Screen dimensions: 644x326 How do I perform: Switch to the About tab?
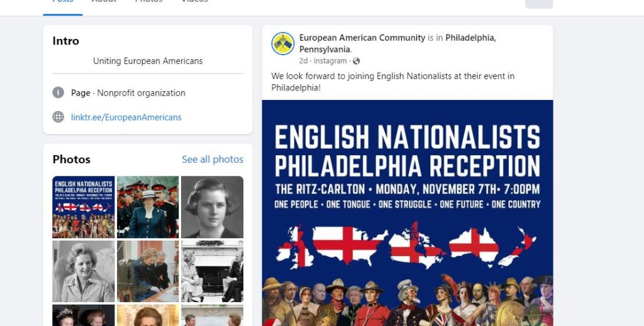click(104, 2)
